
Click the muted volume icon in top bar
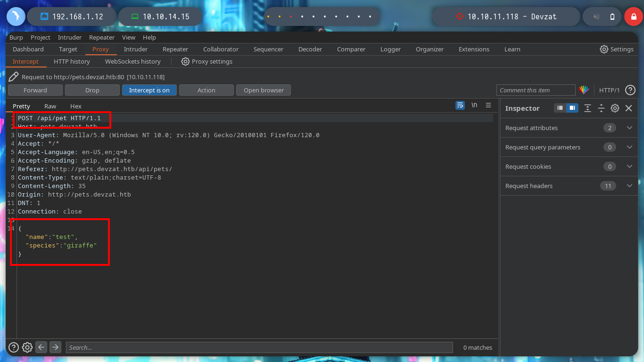tap(596, 16)
